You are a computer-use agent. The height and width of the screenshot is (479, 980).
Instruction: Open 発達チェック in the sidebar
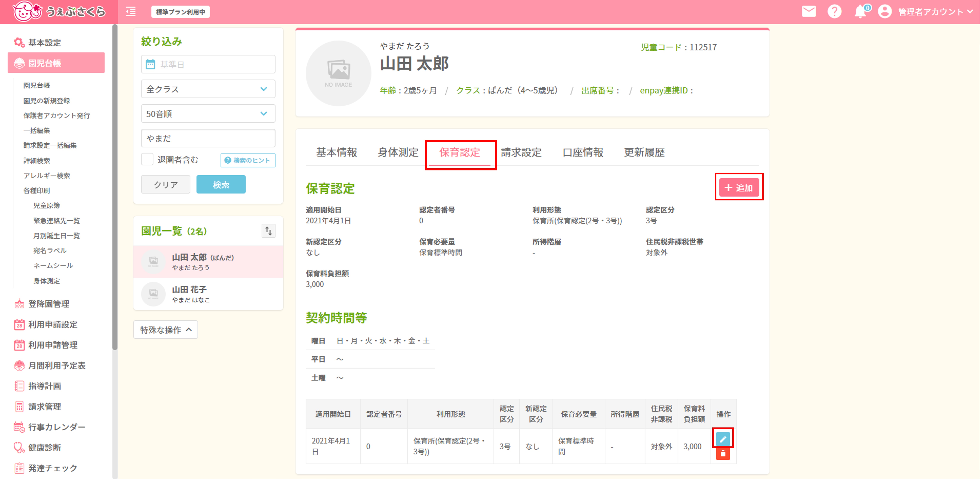[x=46, y=468]
